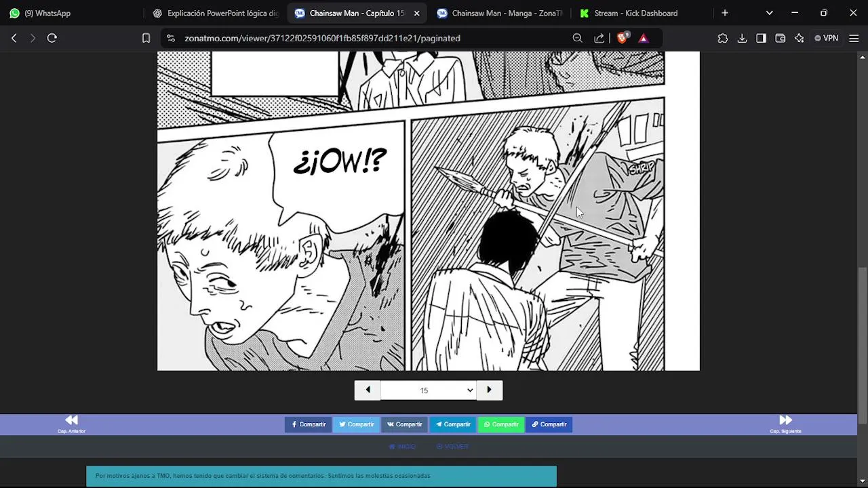Viewport: 868px width, 488px height.
Task: Open the browser hamburger main menu
Action: [854, 39]
